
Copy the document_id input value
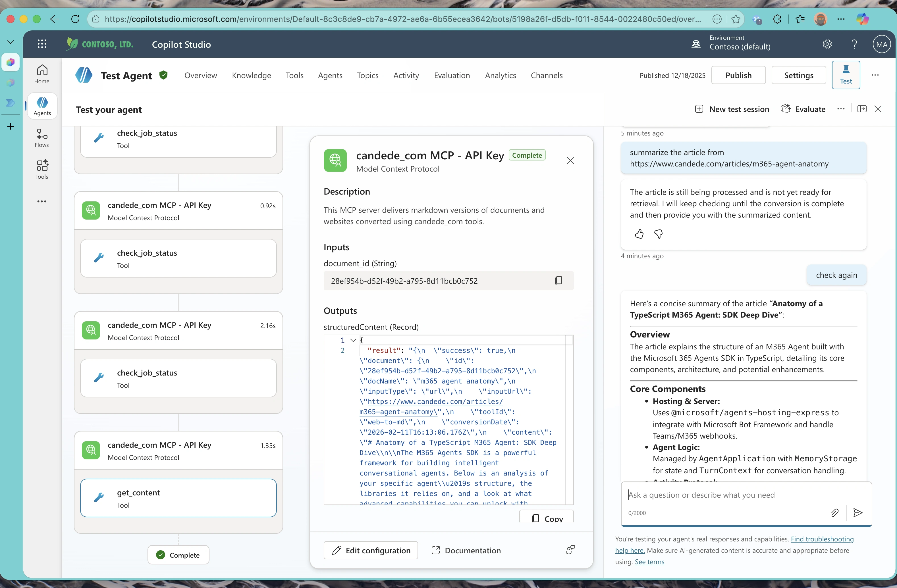click(558, 280)
